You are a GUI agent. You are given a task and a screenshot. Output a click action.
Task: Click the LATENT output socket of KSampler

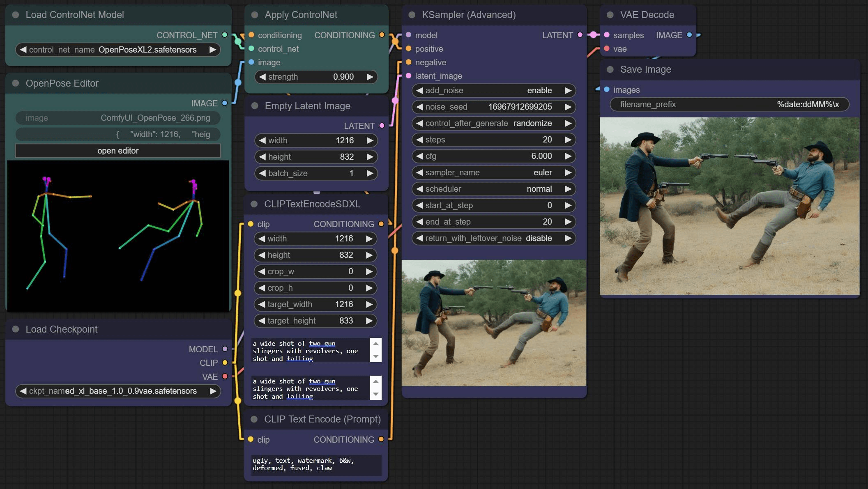580,35
